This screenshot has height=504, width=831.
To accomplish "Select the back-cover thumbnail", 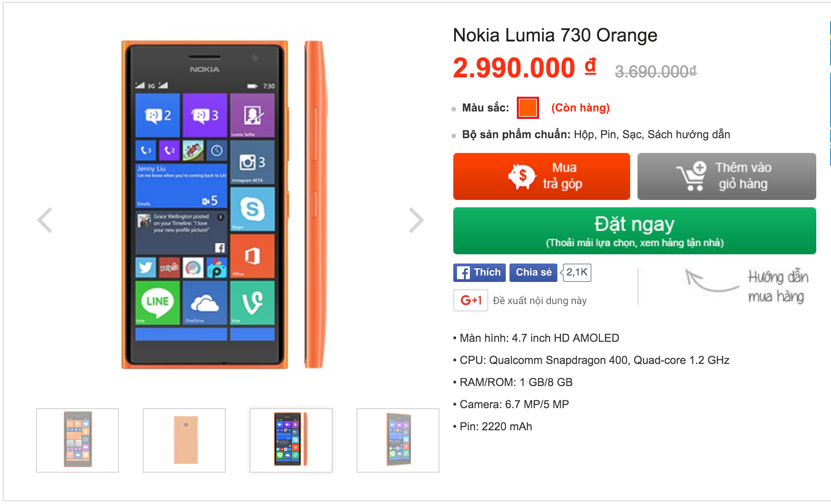I will [184, 439].
